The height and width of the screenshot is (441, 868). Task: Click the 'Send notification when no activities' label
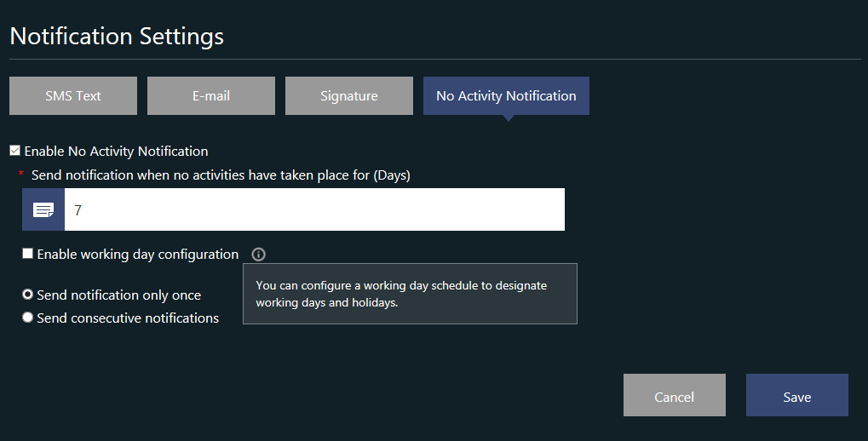[x=221, y=175]
